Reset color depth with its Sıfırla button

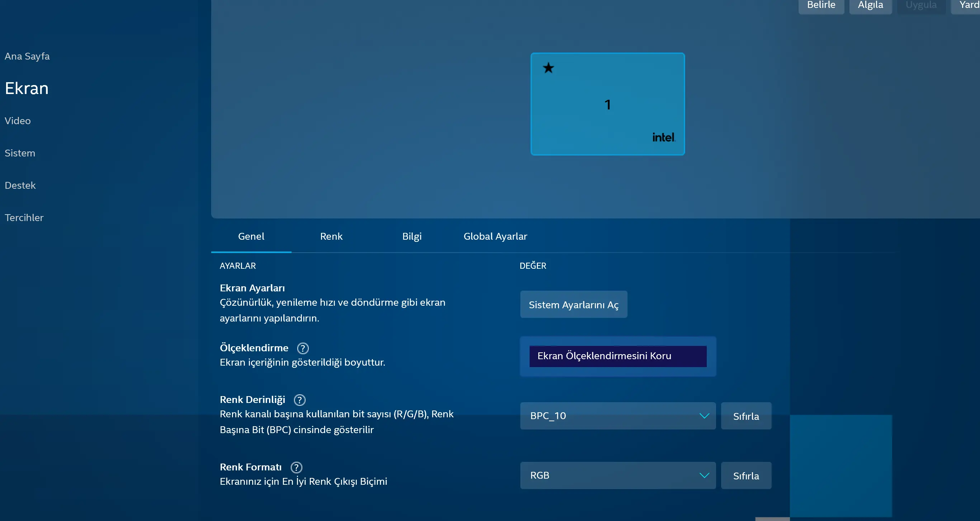(746, 416)
